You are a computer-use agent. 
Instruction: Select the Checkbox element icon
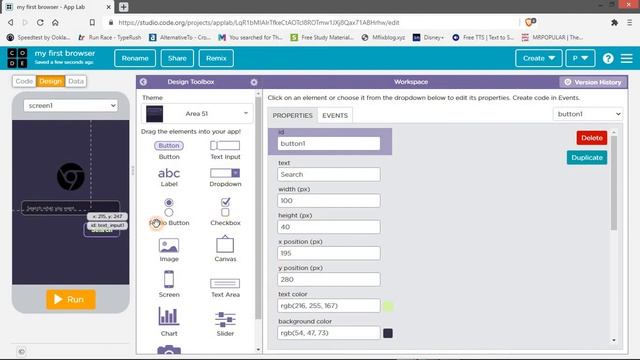(x=225, y=207)
